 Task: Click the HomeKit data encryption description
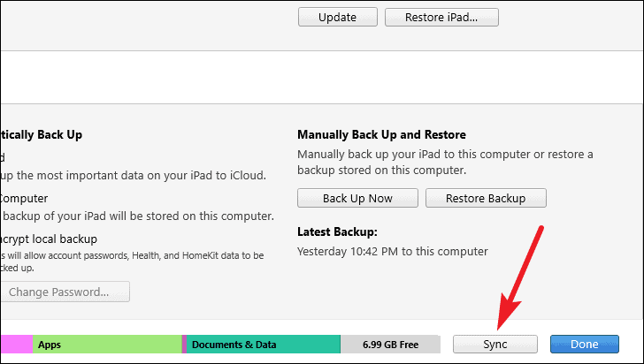pyautogui.click(x=132, y=262)
